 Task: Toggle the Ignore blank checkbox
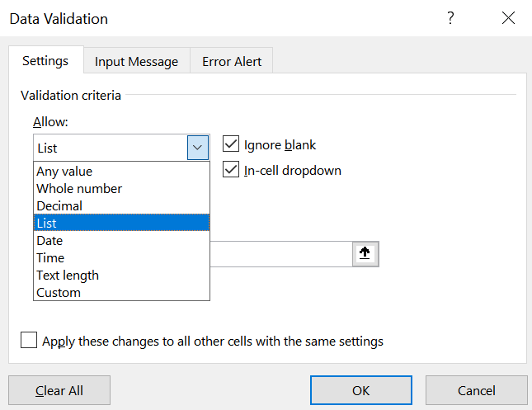[231, 144]
